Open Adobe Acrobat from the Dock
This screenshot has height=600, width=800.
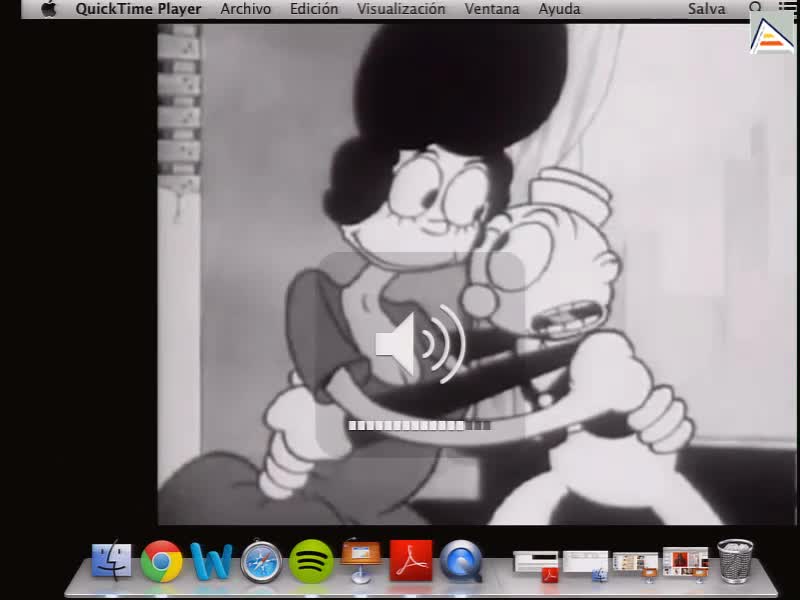click(411, 560)
